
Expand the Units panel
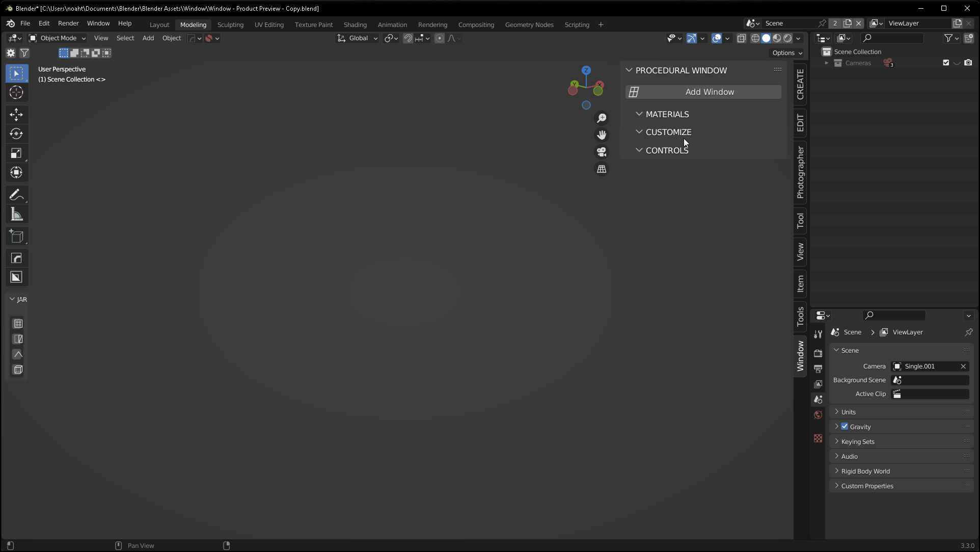point(848,412)
